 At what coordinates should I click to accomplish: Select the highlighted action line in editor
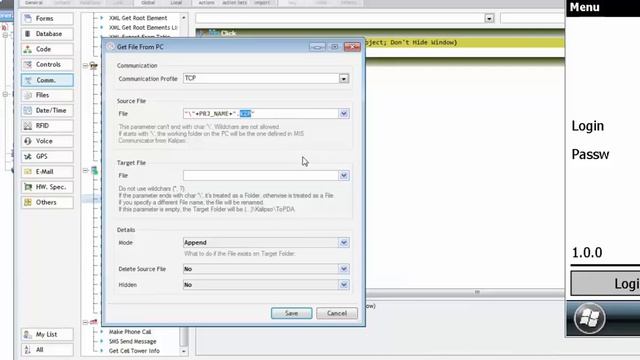click(464, 42)
